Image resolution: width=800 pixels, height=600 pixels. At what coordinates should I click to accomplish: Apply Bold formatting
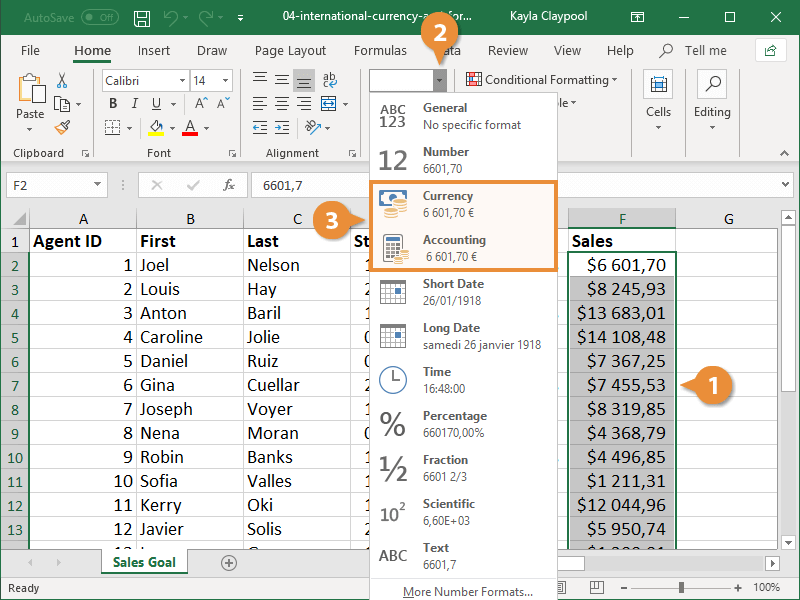click(x=113, y=104)
